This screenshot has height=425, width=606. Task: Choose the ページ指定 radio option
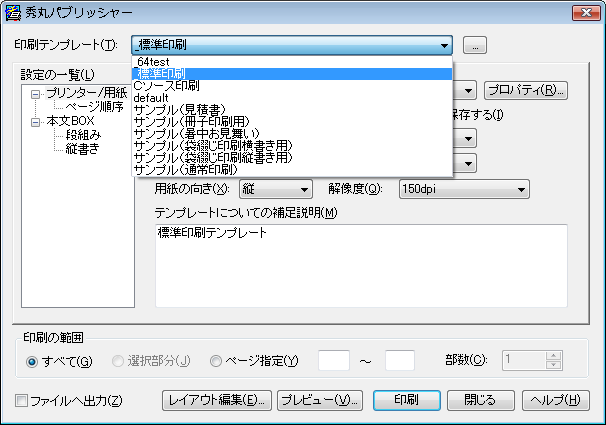[216, 360]
